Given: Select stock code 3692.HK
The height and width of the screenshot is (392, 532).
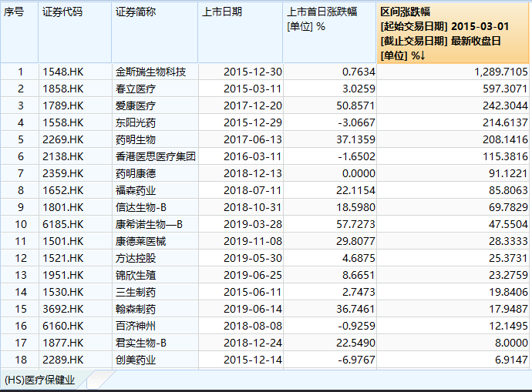Looking at the screenshot, I should 63,309.
